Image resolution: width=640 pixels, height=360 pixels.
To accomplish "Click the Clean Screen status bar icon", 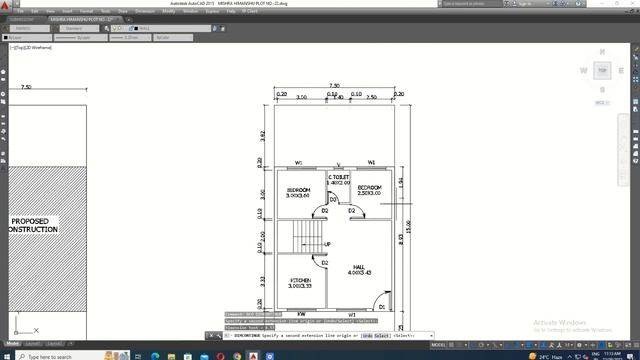I will tap(627, 345).
